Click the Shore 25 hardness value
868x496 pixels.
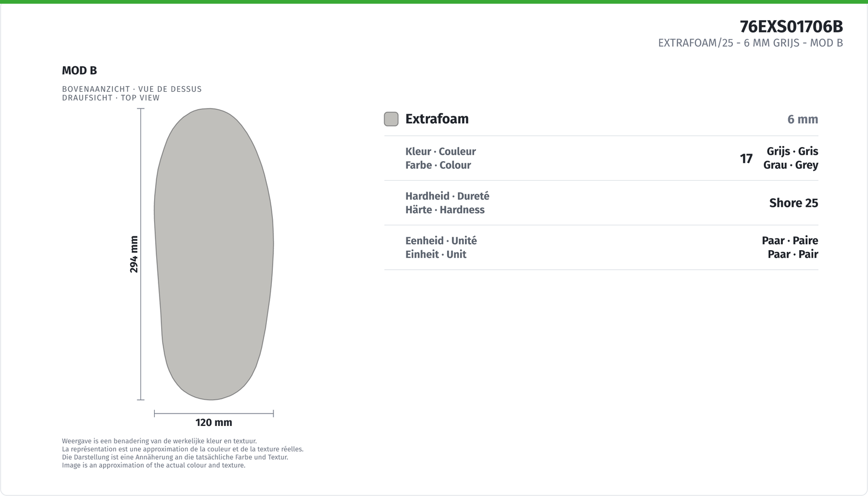(793, 203)
